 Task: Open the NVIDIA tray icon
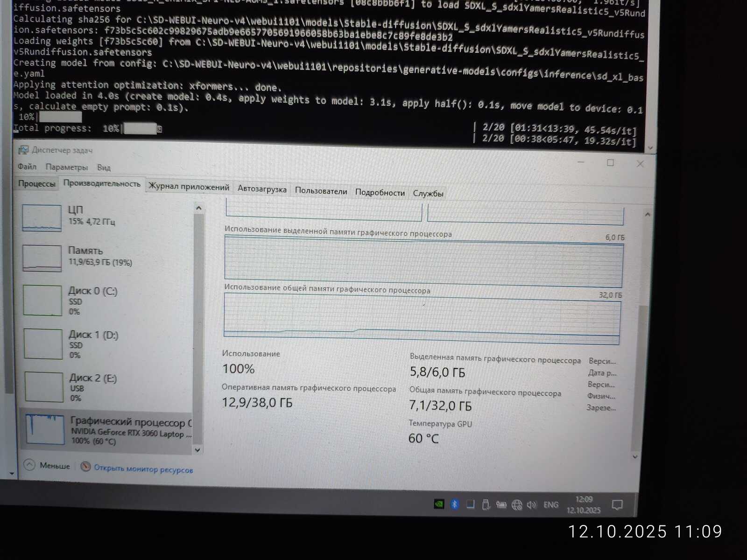[x=439, y=504]
